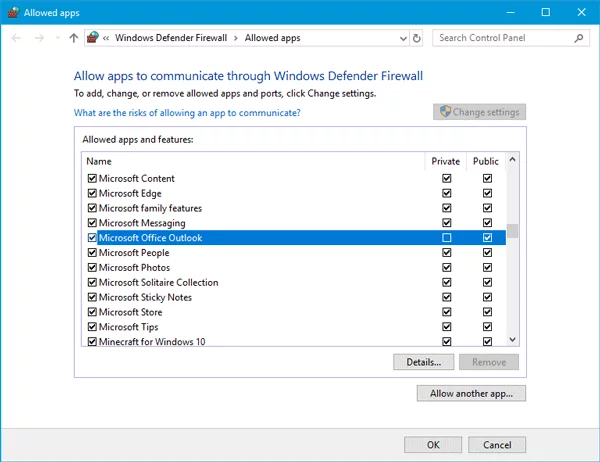Click the Forward navigation arrow
The width and height of the screenshot is (600, 462).
39,38
